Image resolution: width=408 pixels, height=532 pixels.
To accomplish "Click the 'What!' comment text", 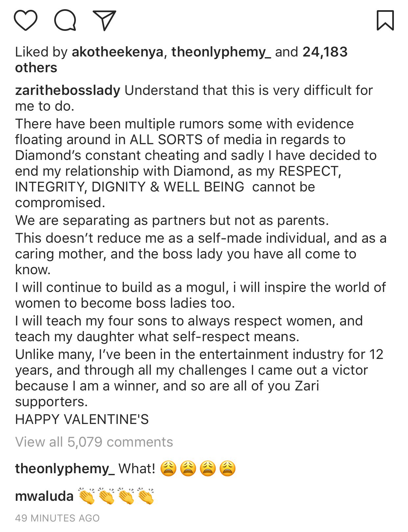I will (137, 469).
